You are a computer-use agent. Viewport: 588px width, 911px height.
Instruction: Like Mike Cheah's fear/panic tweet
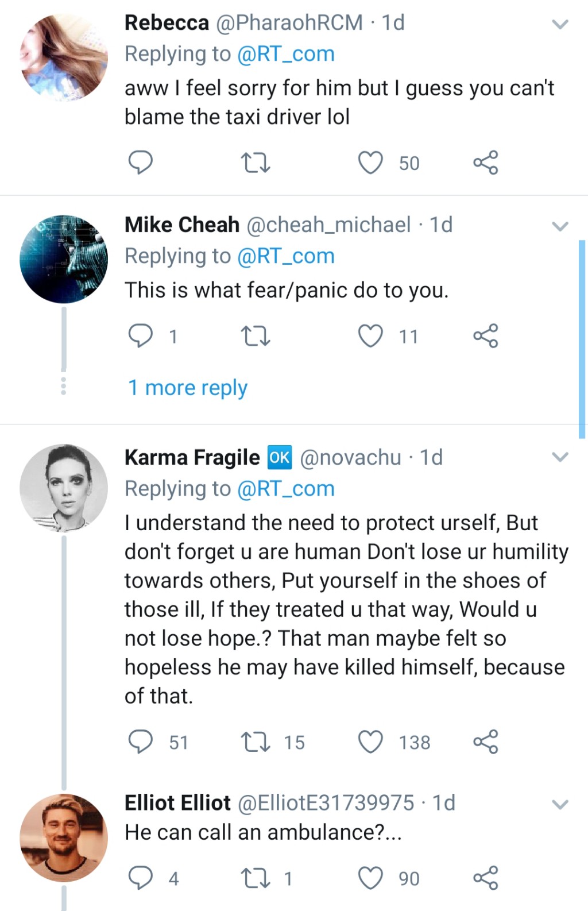(370, 336)
